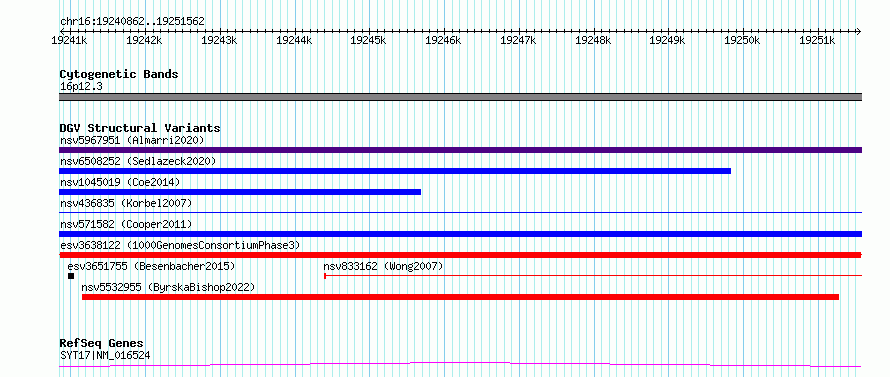Click the 19246k ruler tick label
The width and height of the screenshot is (890, 377).
coord(443,40)
